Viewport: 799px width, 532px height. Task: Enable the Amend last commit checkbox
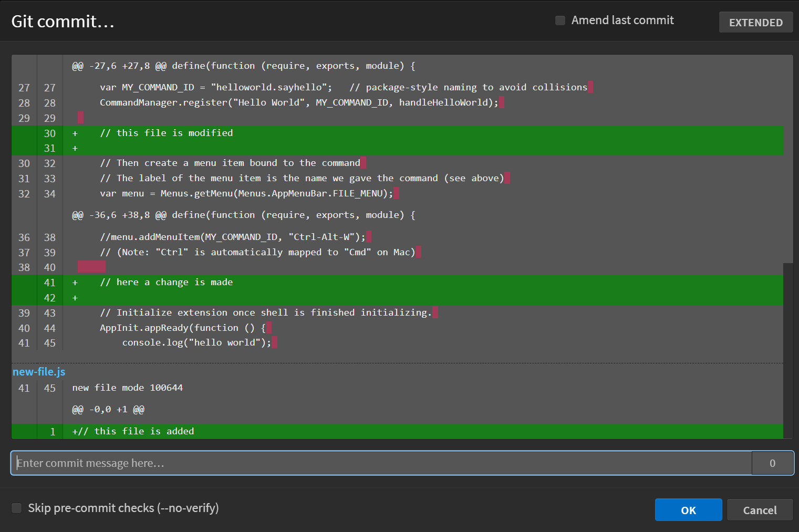(561, 20)
